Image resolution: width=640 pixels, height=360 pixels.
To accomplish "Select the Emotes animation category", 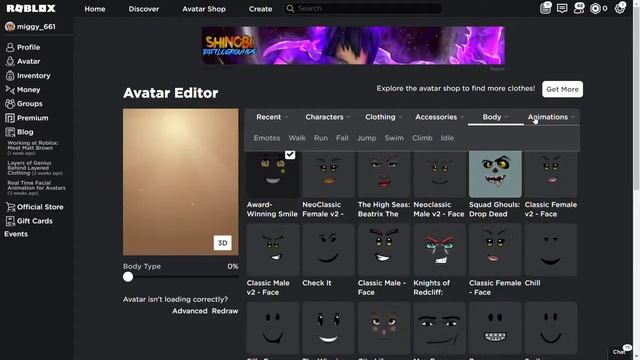I will click(267, 138).
